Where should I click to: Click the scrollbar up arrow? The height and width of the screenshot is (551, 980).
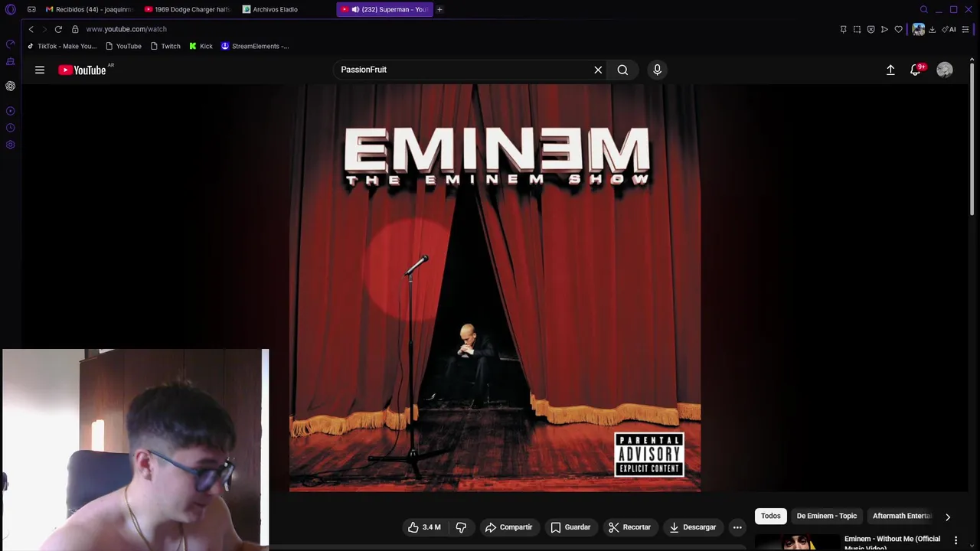tap(972, 58)
